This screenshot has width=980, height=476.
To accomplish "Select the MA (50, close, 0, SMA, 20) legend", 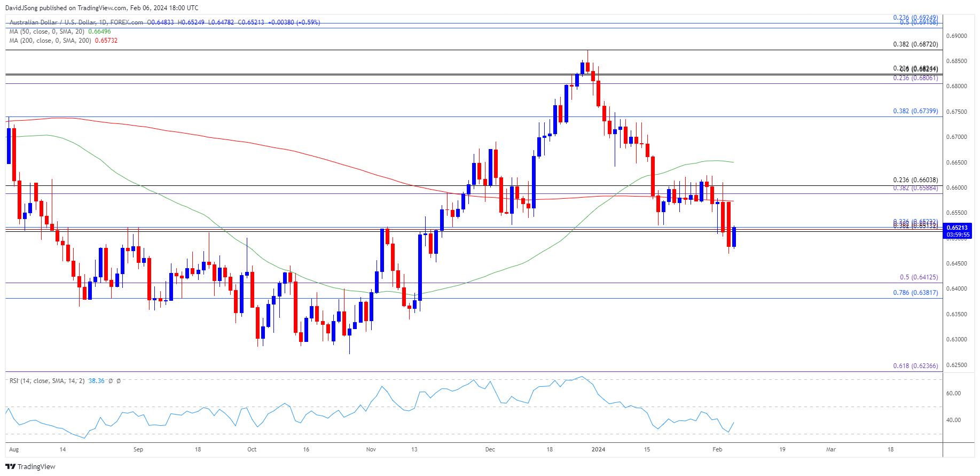I will (48, 32).
